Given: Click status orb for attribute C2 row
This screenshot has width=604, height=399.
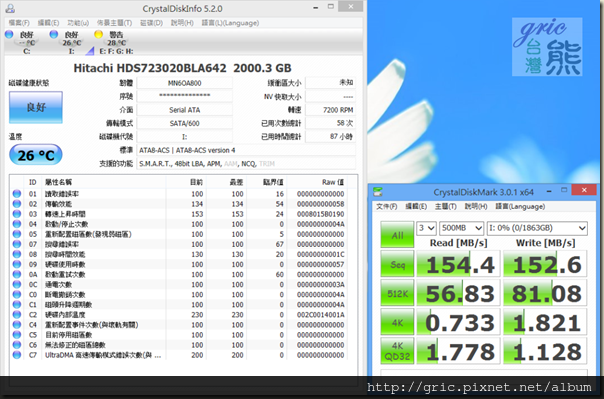Looking at the screenshot, I should point(17,315).
